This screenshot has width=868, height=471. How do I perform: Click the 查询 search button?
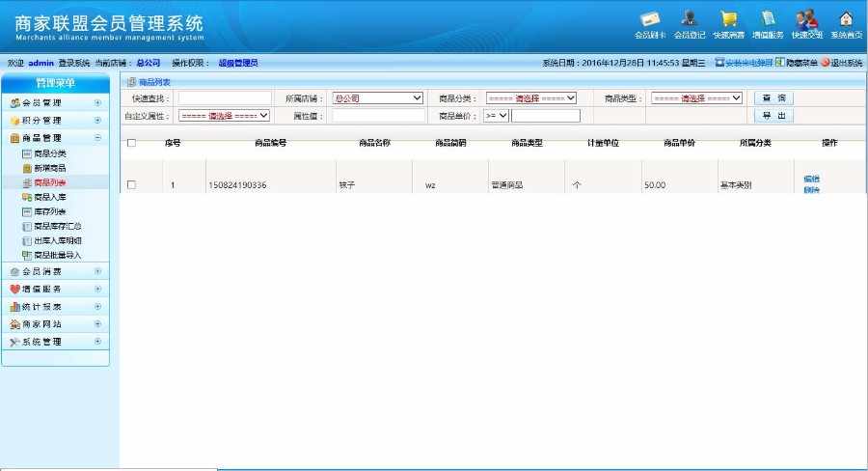click(773, 98)
